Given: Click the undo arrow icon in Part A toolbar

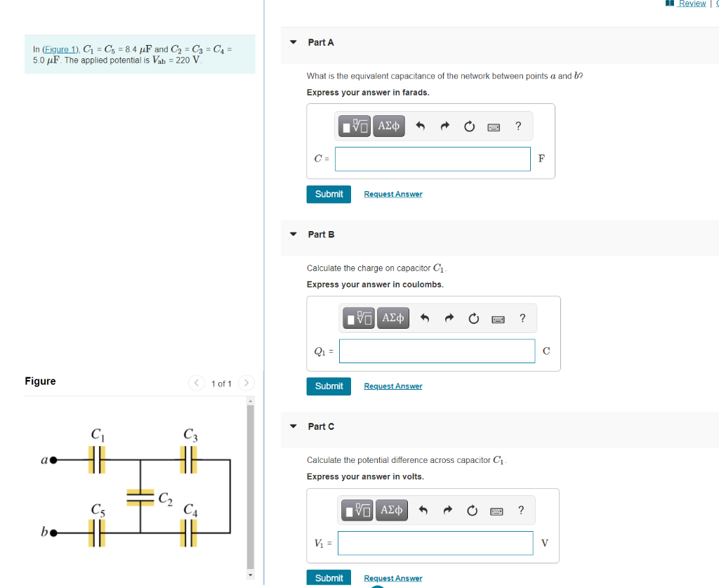Looking at the screenshot, I should point(420,126).
